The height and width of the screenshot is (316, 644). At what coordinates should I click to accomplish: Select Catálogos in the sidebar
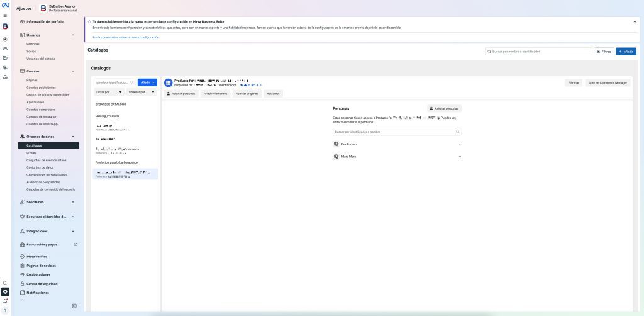pyautogui.click(x=48, y=145)
